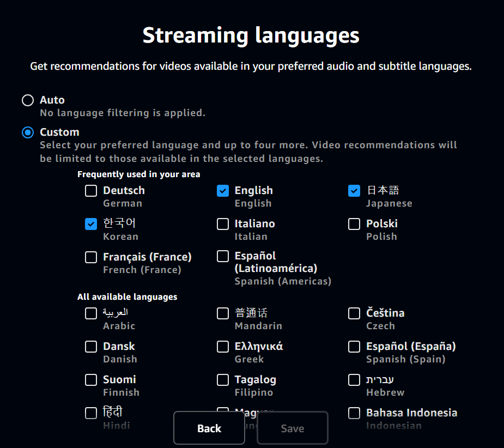The height and width of the screenshot is (448, 504).
Task: Enable the Italiano checkbox
Action: [x=222, y=224]
